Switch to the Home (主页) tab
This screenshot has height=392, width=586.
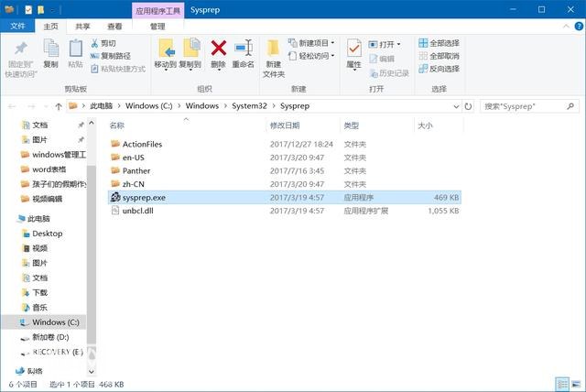click(51, 27)
